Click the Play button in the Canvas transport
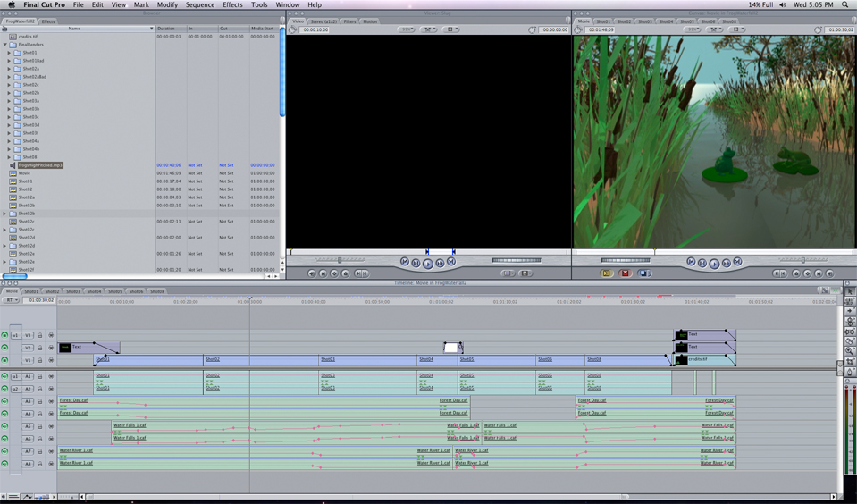 pyautogui.click(x=714, y=263)
